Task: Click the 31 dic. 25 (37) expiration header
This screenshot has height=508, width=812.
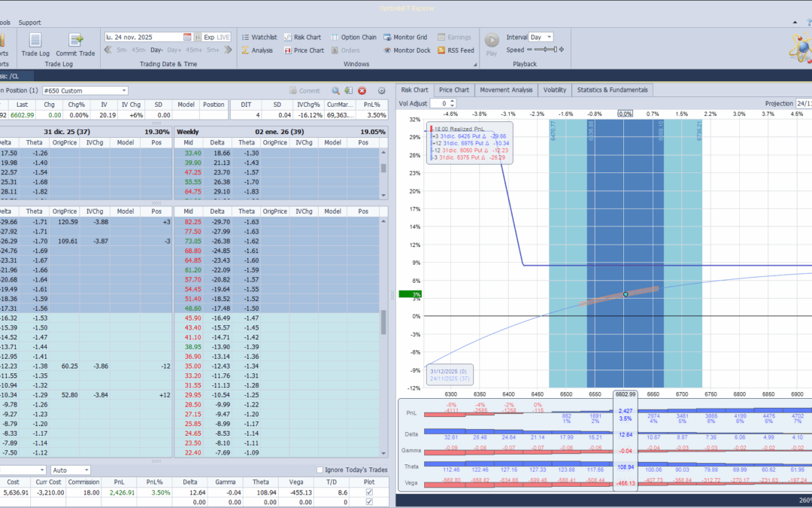Action: click(x=67, y=132)
